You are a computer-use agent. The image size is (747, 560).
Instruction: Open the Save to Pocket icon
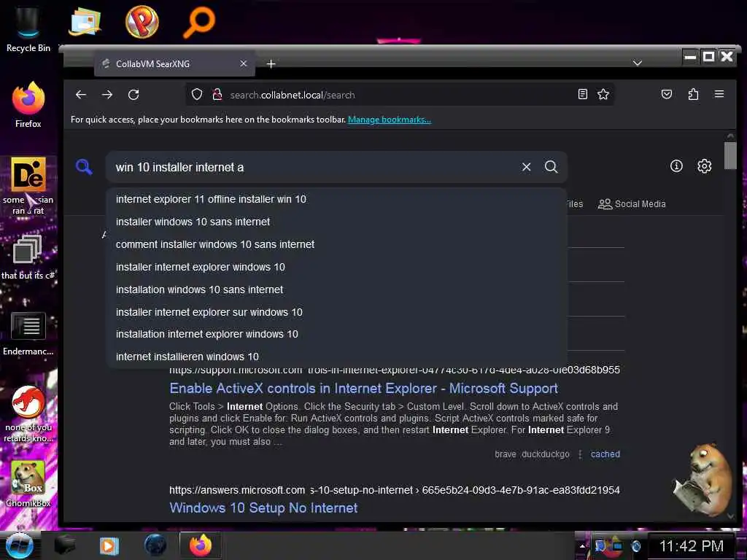point(667,94)
